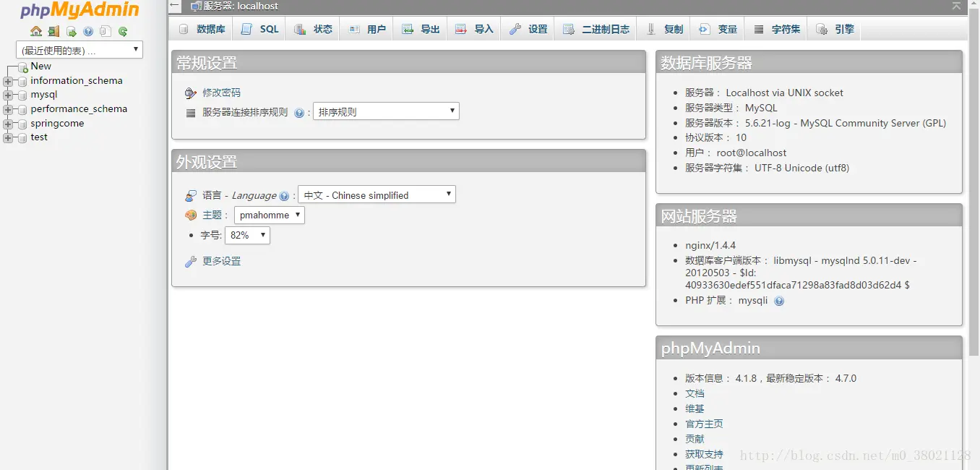Go to the phpMyAdmin home icon
This screenshot has height=470, width=980.
pos(36,31)
